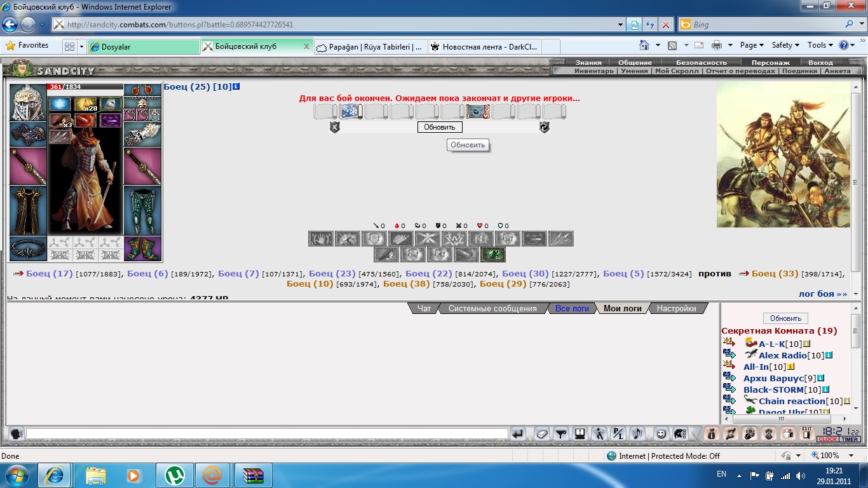Click the green leggings equipment slot
The image size is (868, 488).
(x=142, y=210)
